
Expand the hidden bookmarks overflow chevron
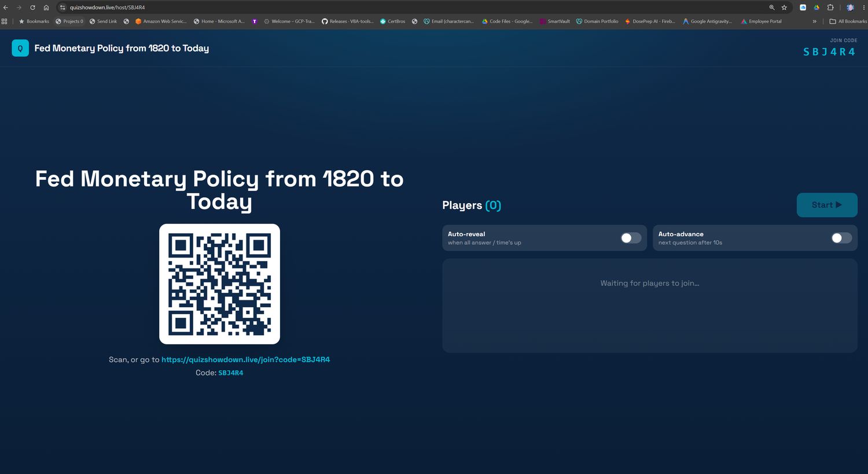point(815,21)
